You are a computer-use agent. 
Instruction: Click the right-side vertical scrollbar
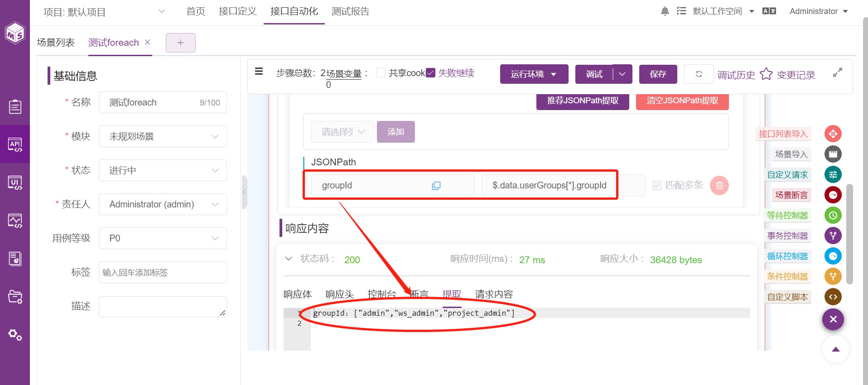click(x=849, y=234)
